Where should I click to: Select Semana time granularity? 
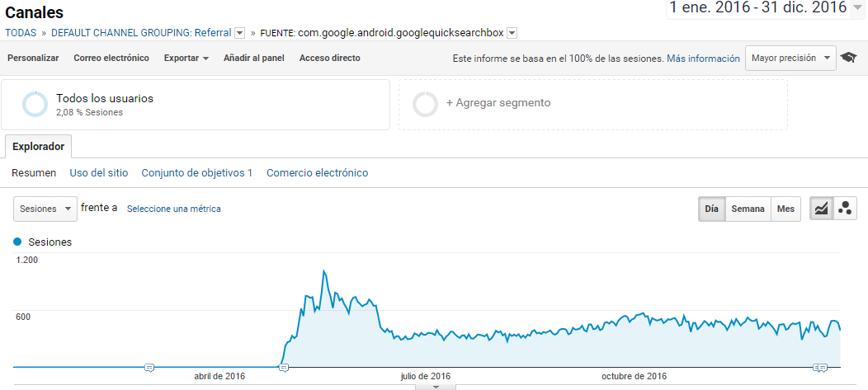(748, 209)
